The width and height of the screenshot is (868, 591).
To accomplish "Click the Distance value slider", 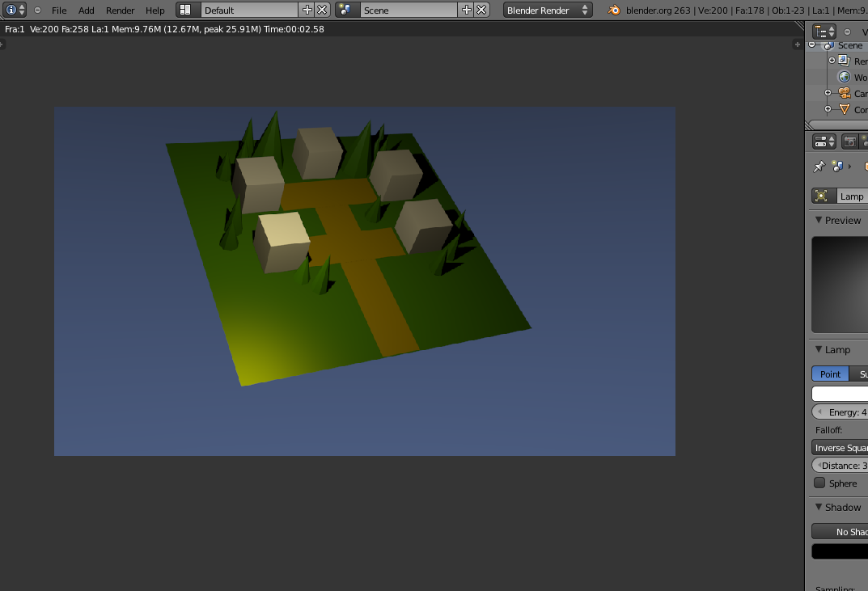I will click(840, 466).
